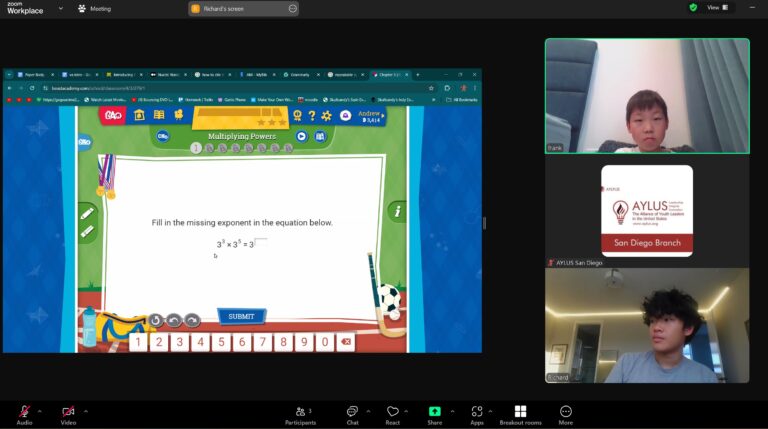Open the gear settings icon in game

pyautogui.click(x=326, y=116)
